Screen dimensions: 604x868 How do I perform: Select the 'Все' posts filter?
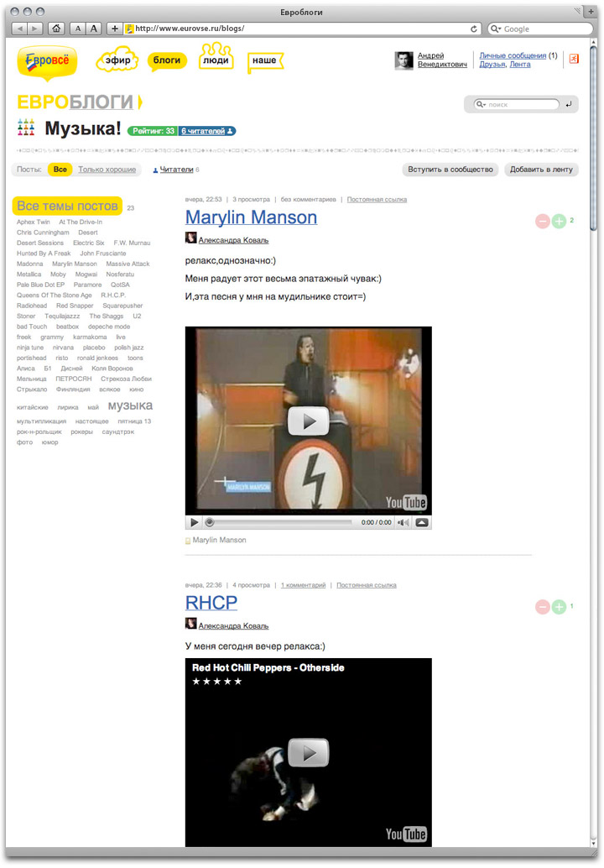[x=60, y=170]
